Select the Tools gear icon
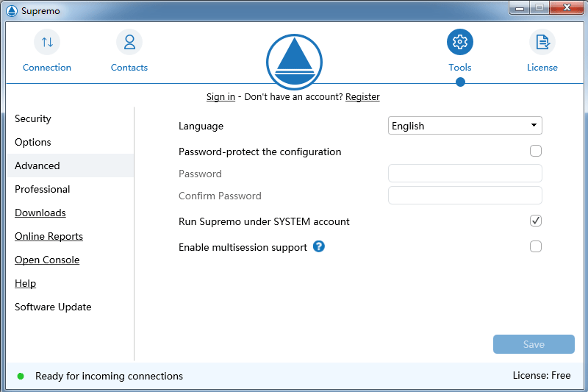Viewport: 588px width, 392px height. [460, 42]
